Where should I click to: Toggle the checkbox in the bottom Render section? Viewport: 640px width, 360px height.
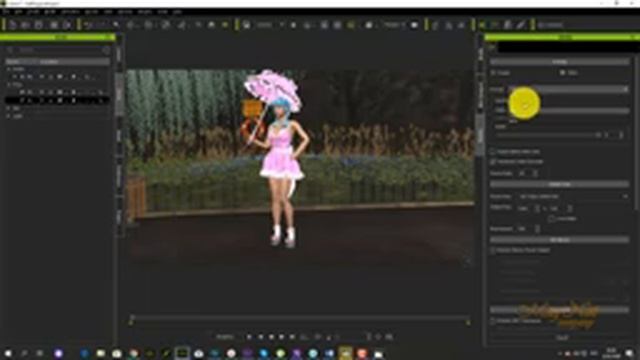click(493, 321)
